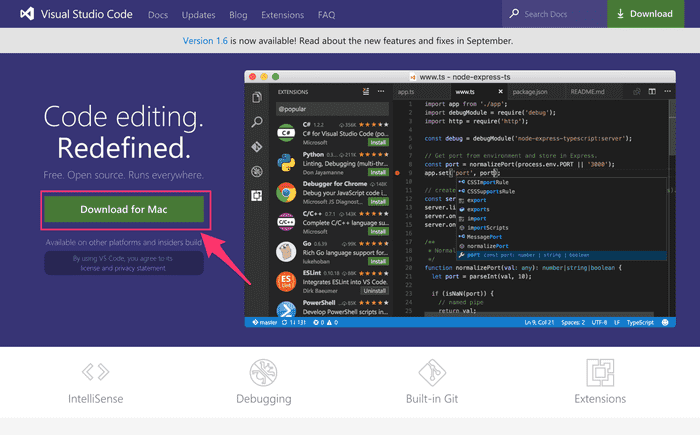
Task: Select the Search magnifier in activity bar
Action: (257, 122)
